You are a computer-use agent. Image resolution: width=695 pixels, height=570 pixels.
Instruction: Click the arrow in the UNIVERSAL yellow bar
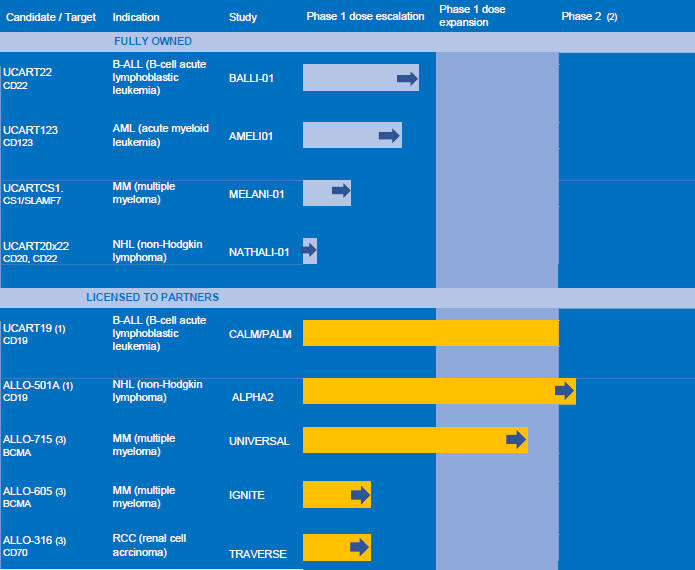point(516,440)
